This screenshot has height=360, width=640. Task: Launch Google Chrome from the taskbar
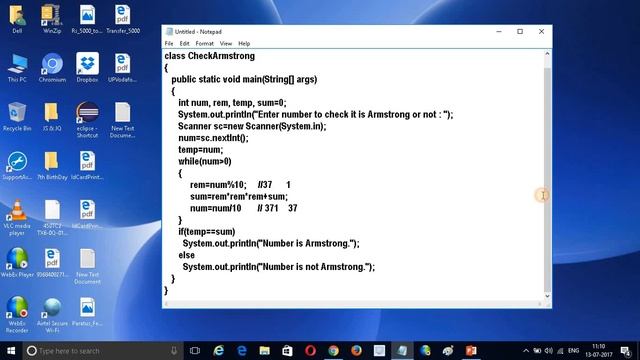tap(333, 351)
